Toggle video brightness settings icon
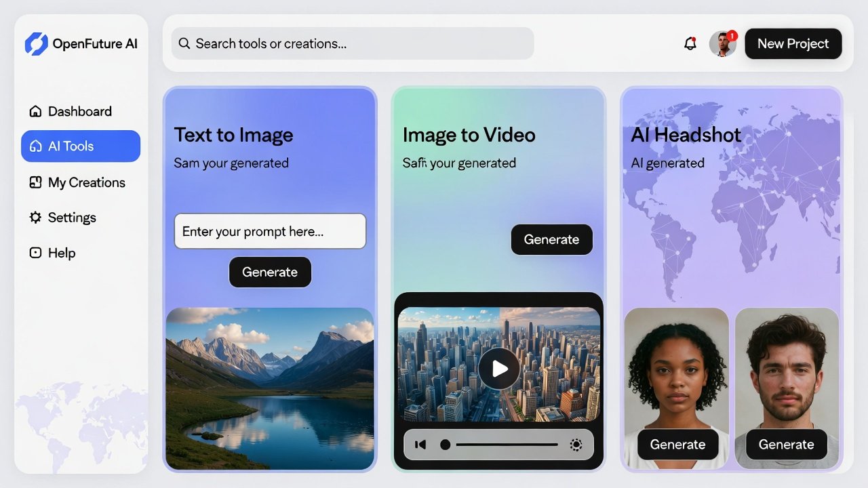868x488 pixels. pyautogui.click(x=576, y=445)
